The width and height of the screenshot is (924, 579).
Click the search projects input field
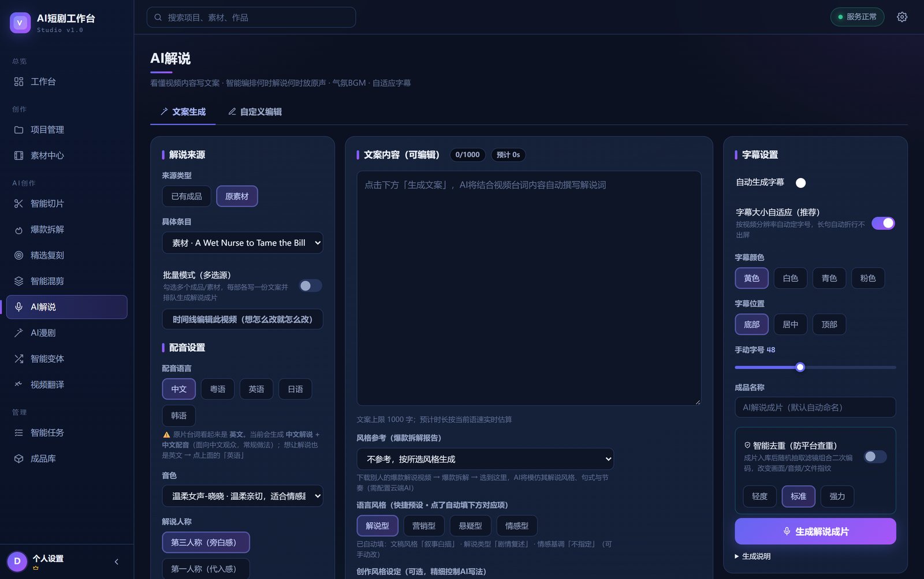coord(251,17)
